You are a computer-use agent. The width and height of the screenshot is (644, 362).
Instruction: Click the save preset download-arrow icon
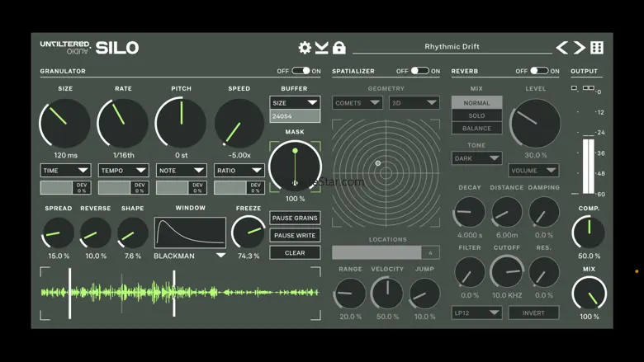coord(322,48)
